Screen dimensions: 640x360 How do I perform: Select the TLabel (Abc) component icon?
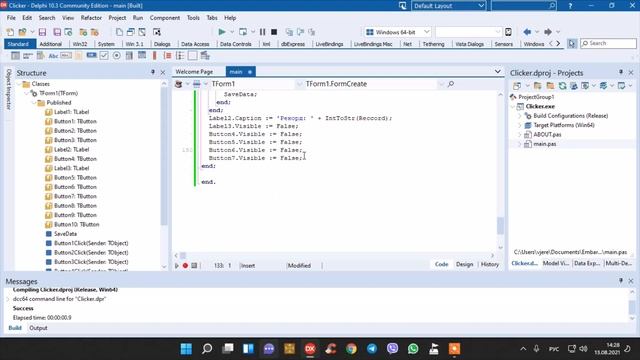coord(53,56)
